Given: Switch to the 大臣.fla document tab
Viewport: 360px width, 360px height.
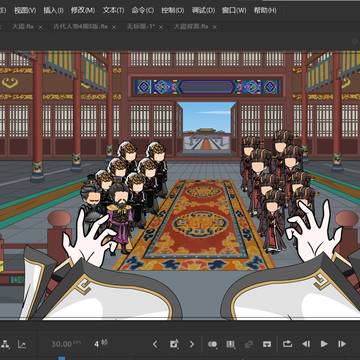Looking at the screenshot, I should (x=23, y=27).
